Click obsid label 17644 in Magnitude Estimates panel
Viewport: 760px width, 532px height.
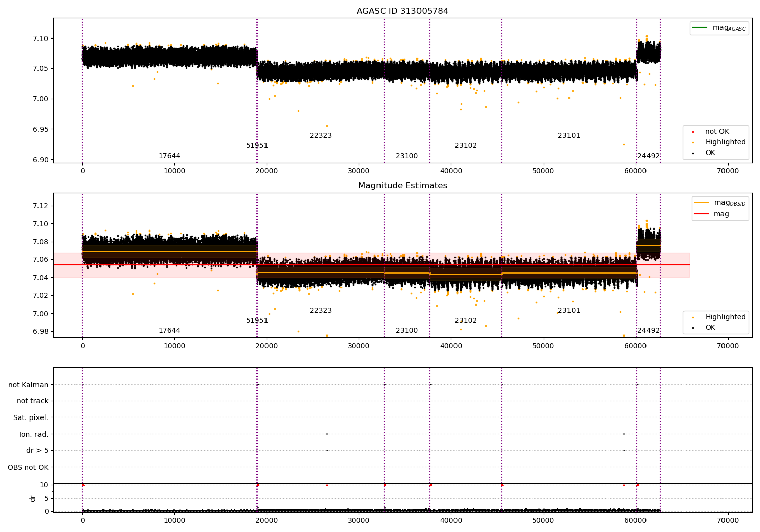tap(169, 331)
